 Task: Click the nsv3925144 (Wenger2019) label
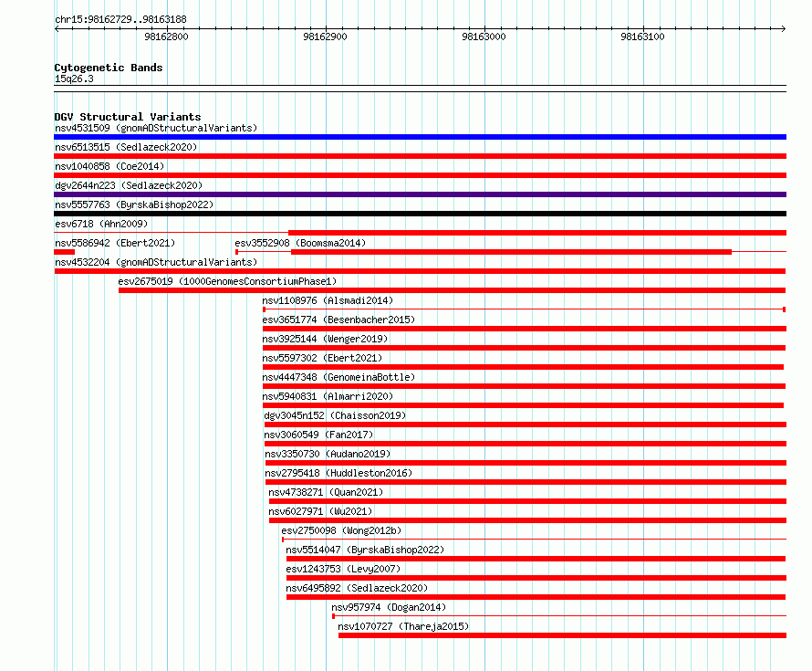click(x=325, y=339)
